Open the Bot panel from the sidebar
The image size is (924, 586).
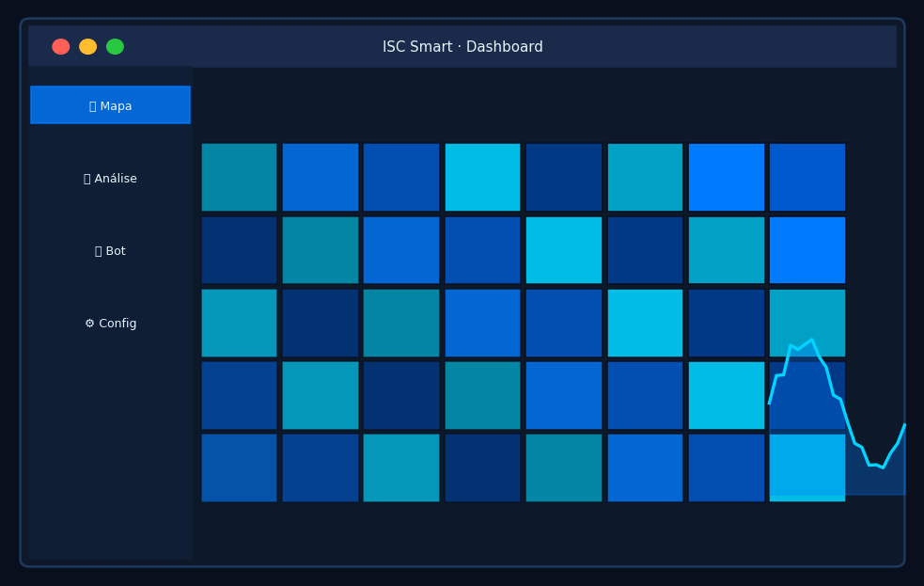(x=110, y=250)
